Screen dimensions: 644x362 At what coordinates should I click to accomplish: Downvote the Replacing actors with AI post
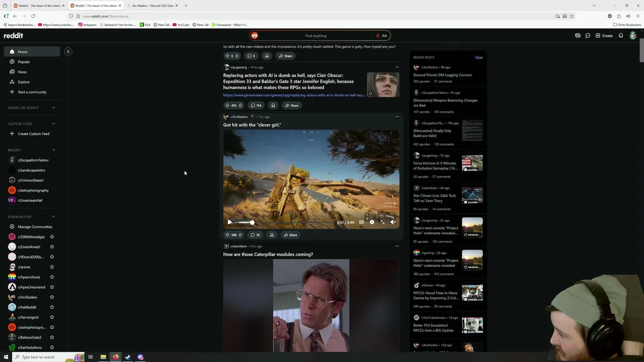[x=240, y=106]
